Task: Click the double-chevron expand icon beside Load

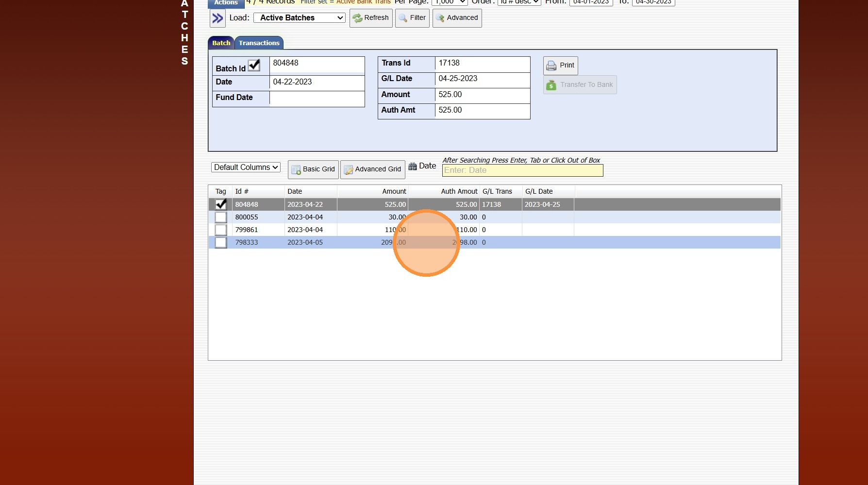Action: (217, 18)
